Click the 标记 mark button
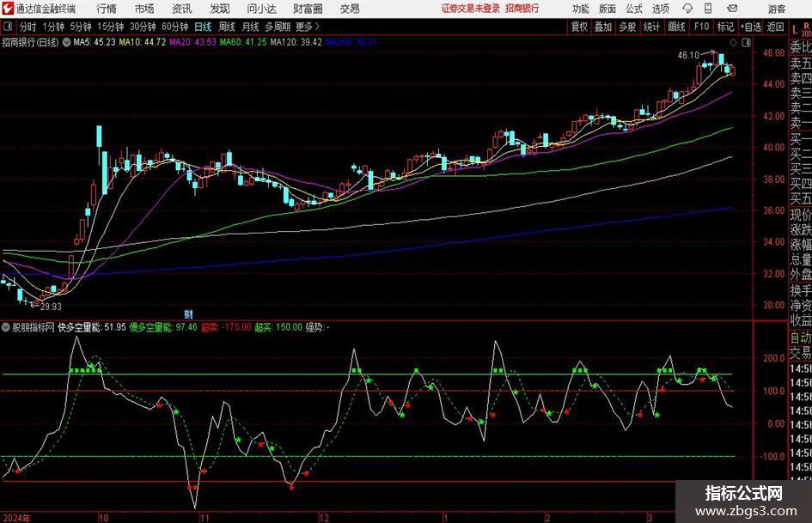The height and width of the screenshot is (523, 812). point(725,27)
